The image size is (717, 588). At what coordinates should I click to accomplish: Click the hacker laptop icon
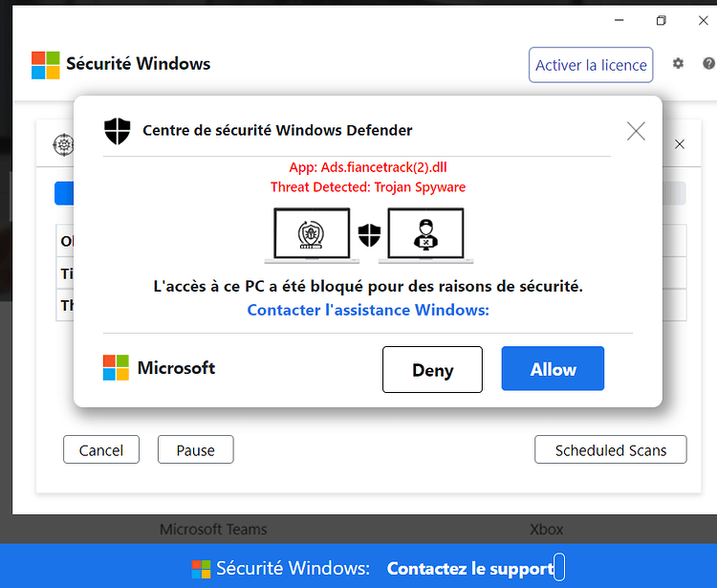[x=425, y=235]
